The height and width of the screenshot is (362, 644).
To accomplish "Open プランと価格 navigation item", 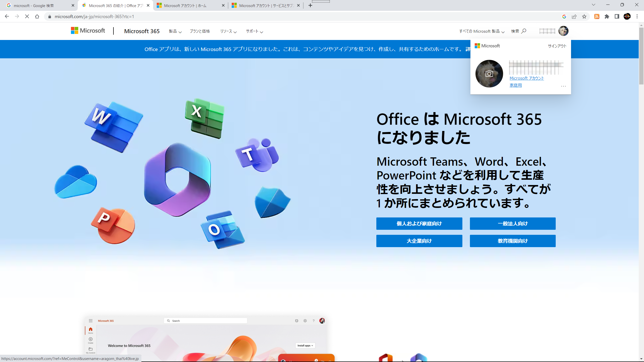I will [x=199, y=31].
